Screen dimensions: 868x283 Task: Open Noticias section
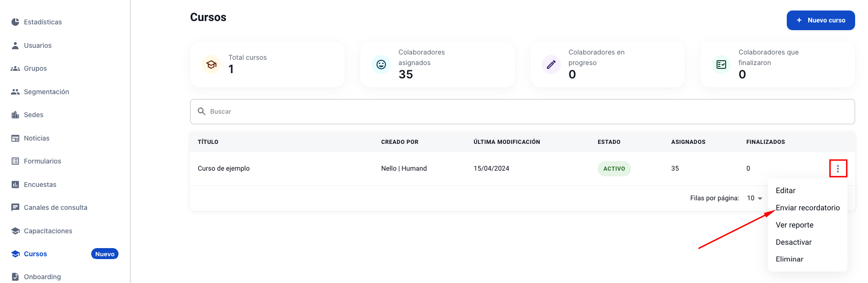[37, 138]
